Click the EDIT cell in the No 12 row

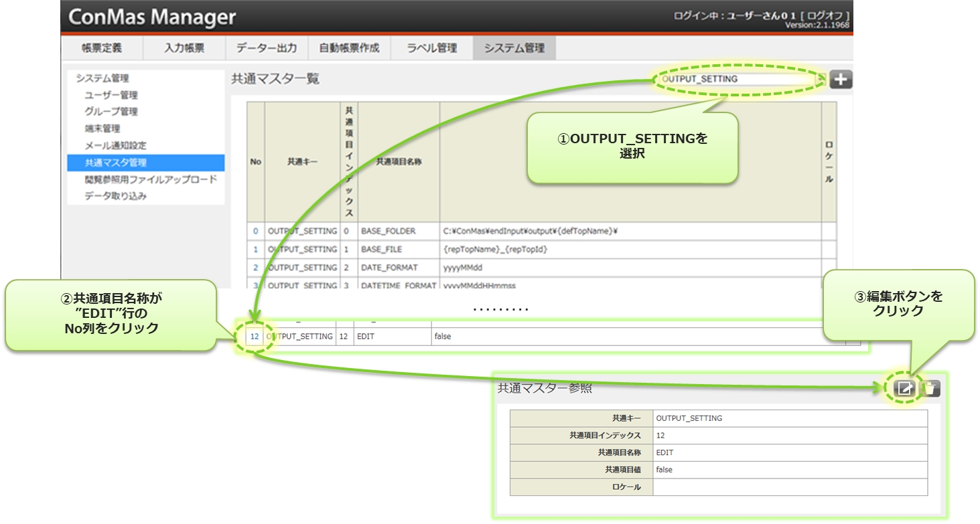click(392, 337)
